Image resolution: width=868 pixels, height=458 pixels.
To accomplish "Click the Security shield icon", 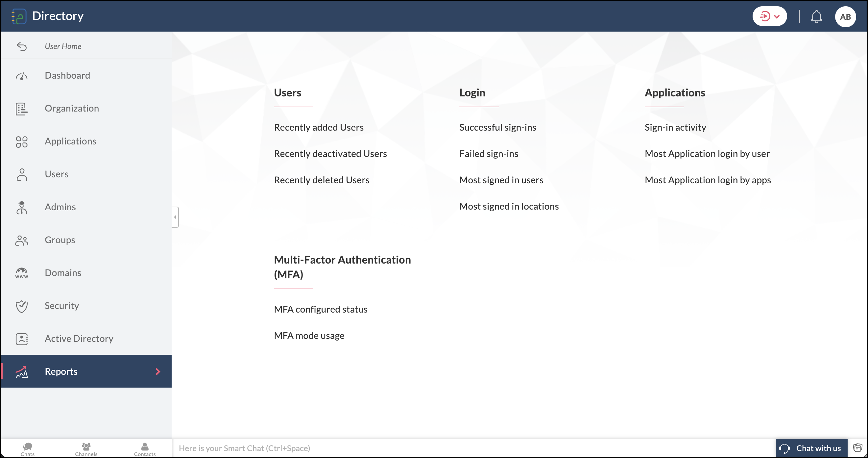I will point(22,306).
